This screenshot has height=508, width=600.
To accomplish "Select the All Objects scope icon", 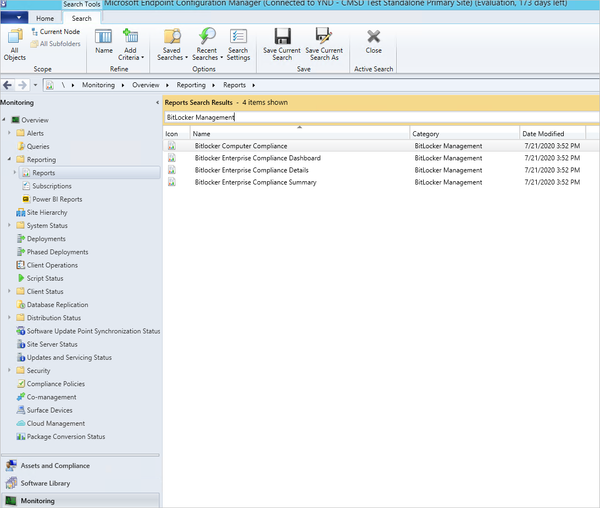I will click(x=15, y=44).
